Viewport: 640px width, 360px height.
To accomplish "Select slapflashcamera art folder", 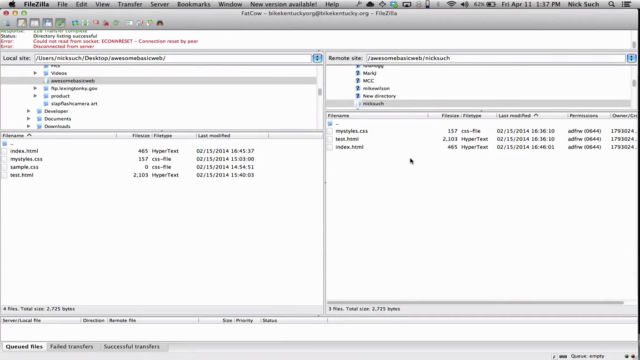I will [x=74, y=104].
